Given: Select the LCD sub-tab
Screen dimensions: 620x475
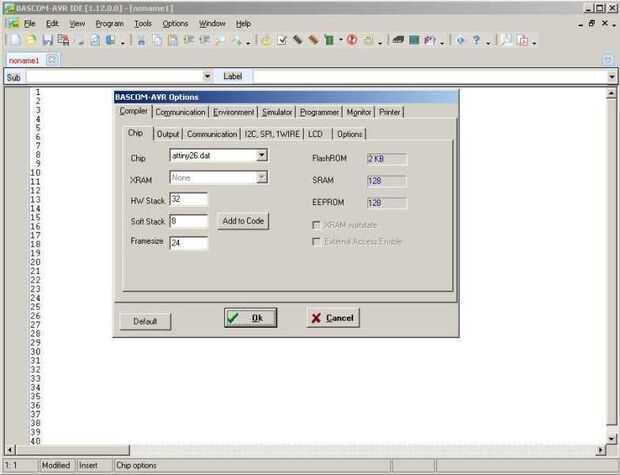Looking at the screenshot, I should pyautogui.click(x=318, y=134).
